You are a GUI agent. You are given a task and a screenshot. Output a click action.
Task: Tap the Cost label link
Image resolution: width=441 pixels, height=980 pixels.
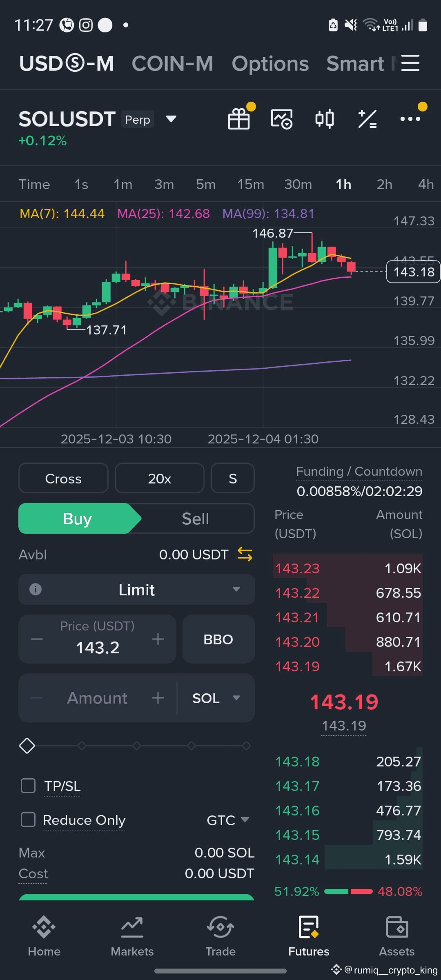click(x=33, y=873)
